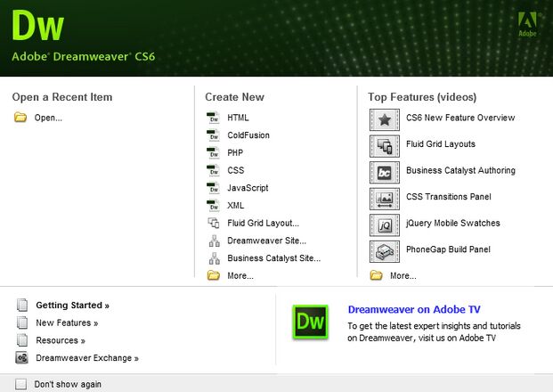
Task: Click the jQuery Mobile Swatches video icon
Action: click(x=385, y=225)
